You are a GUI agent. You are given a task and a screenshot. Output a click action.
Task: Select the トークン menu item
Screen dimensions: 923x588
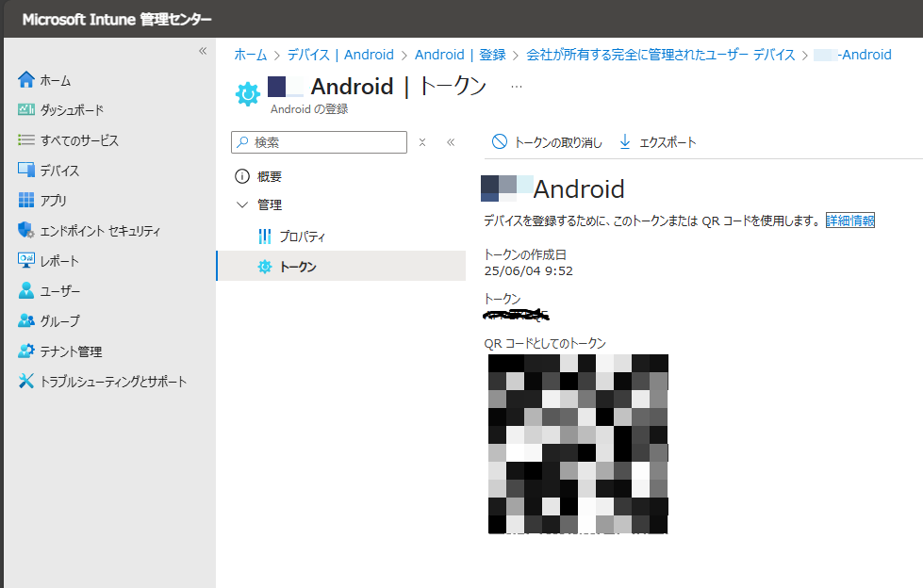(x=341, y=267)
